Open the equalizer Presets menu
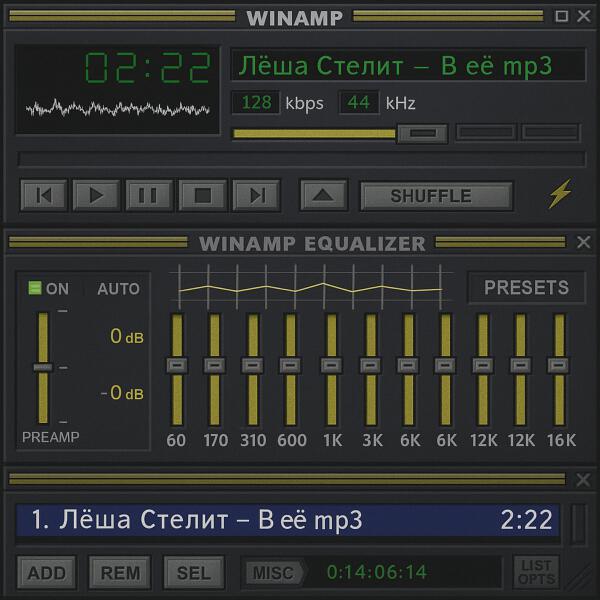Image resolution: width=600 pixels, height=600 pixels. tap(526, 288)
